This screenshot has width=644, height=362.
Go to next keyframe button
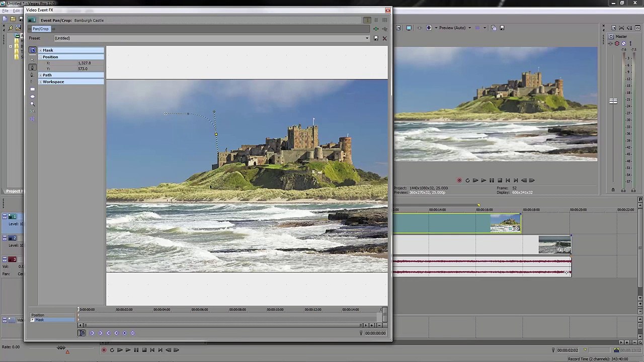(x=108, y=333)
